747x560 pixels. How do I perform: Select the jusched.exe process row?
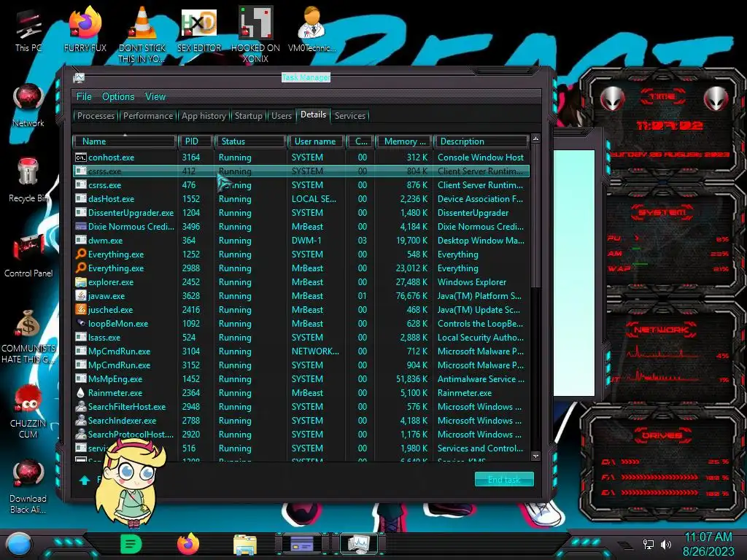coord(301,310)
